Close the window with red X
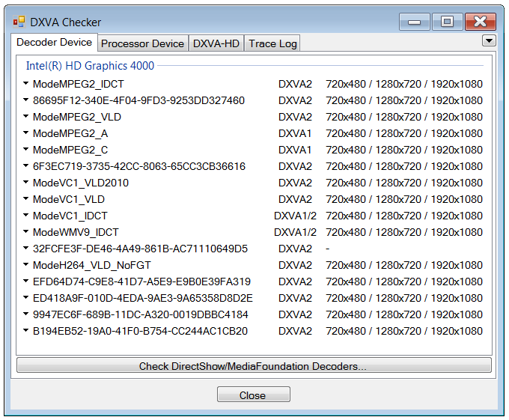This screenshot has height=420, width=509. click(x=481, y=22)
